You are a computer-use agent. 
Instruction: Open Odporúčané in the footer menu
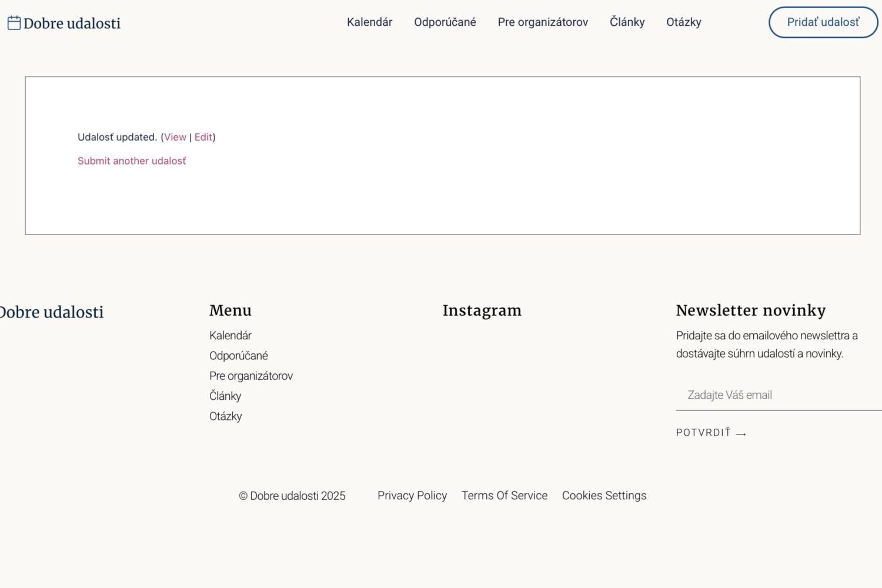coord(239,356)
